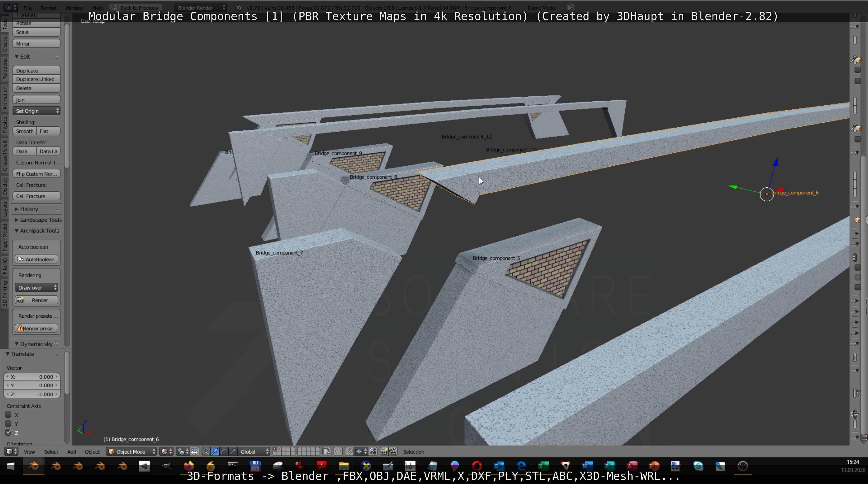Viewport: 868px width, 484px height.
Task: Click OpenGL render active viewport camera icon
Action: point(384,452)
